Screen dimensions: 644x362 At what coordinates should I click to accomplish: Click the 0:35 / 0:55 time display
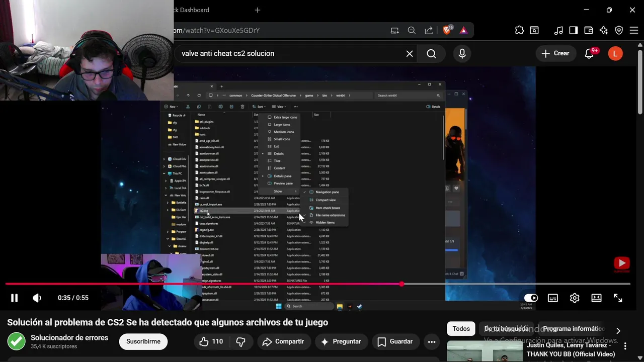tap(73, 298)
